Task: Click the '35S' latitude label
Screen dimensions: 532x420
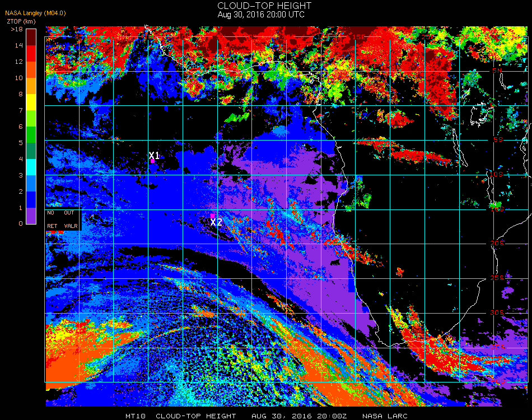Action: (x=498, y=347)
